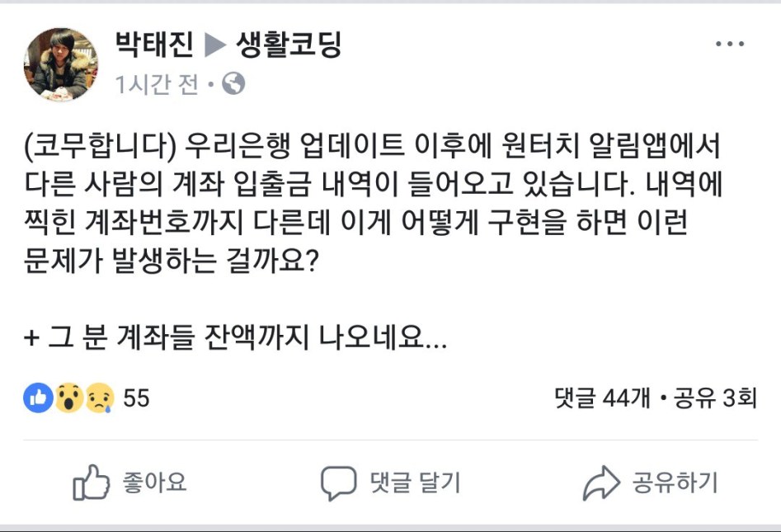Open the 댓글 44개 comments list
Viewport: 781px width, 532px height.
[605, 399]
